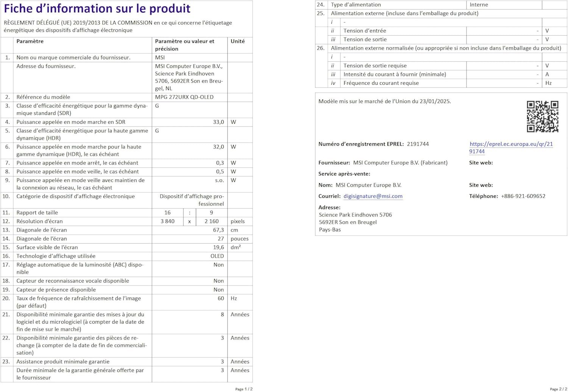Select the 'Paramètre' column header

tap(30, 41)
